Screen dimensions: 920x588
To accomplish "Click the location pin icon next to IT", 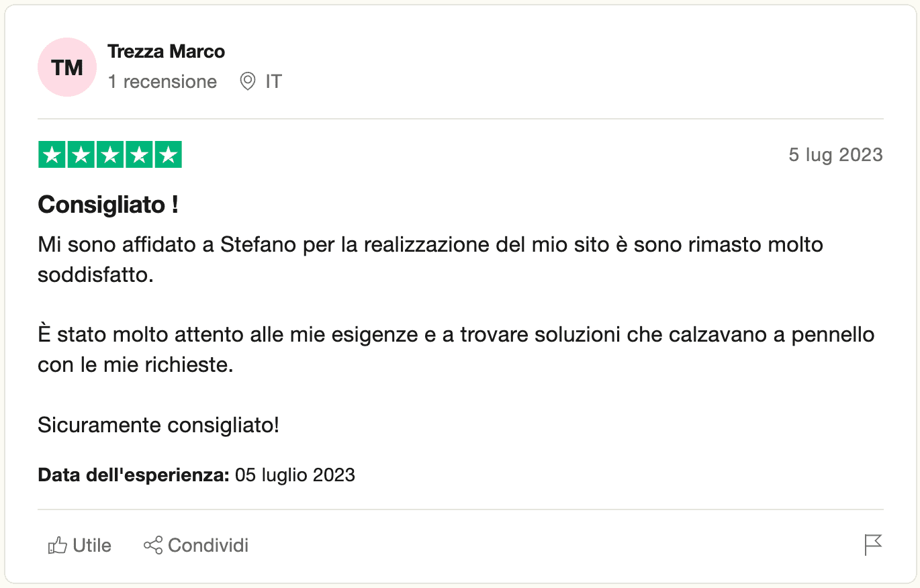I will pyautogui.click(x=248, y=82).
